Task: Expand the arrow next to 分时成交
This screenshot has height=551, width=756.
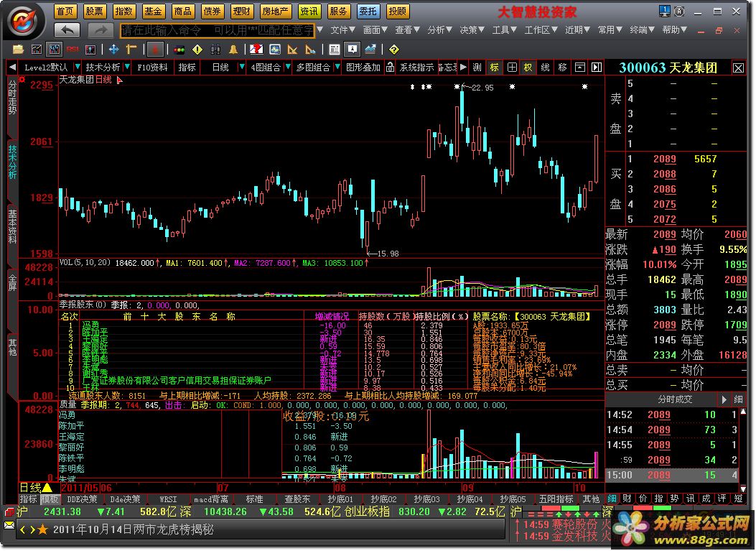Action: pyautogui.click(x=724, y=399)
